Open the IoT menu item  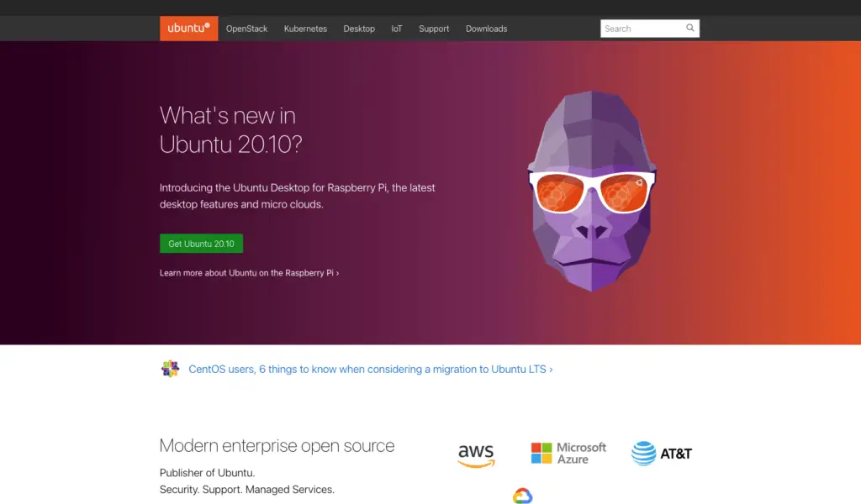point(397,29)
